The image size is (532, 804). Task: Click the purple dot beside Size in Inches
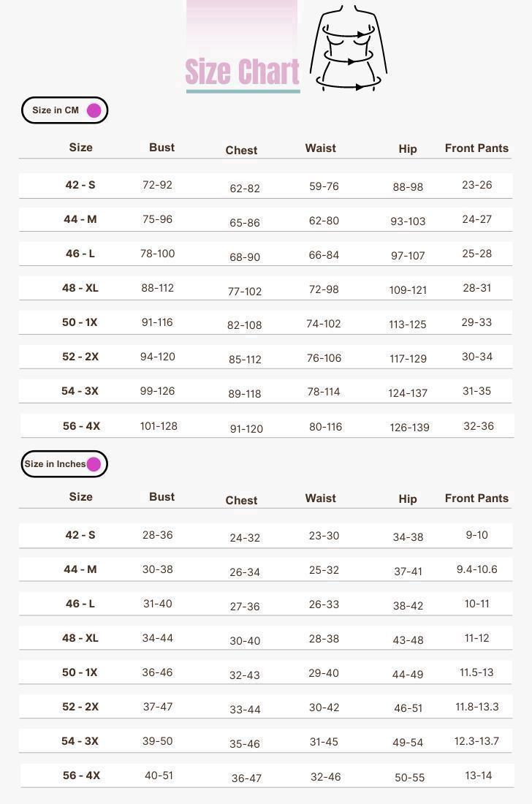(94, 464)
